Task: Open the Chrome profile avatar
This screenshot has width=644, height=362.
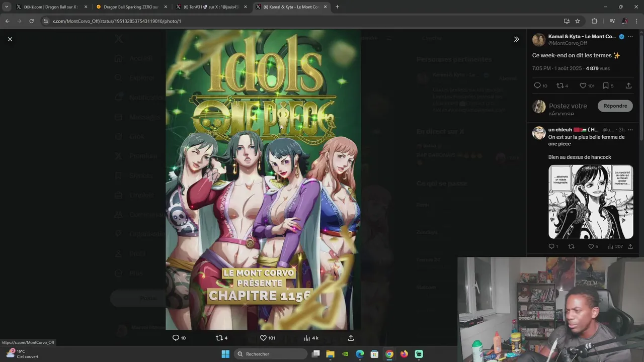Action: (624, 21)
